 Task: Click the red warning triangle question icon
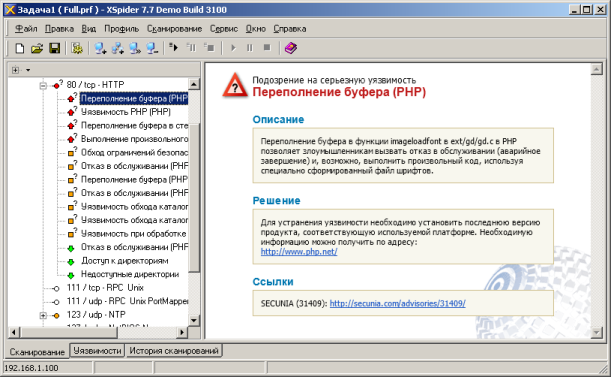coord(235,85)
